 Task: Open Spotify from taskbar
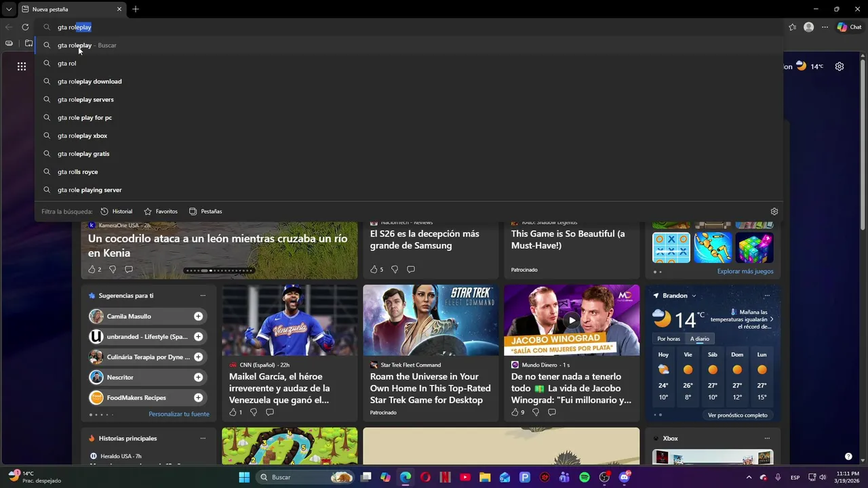(585, 477)
